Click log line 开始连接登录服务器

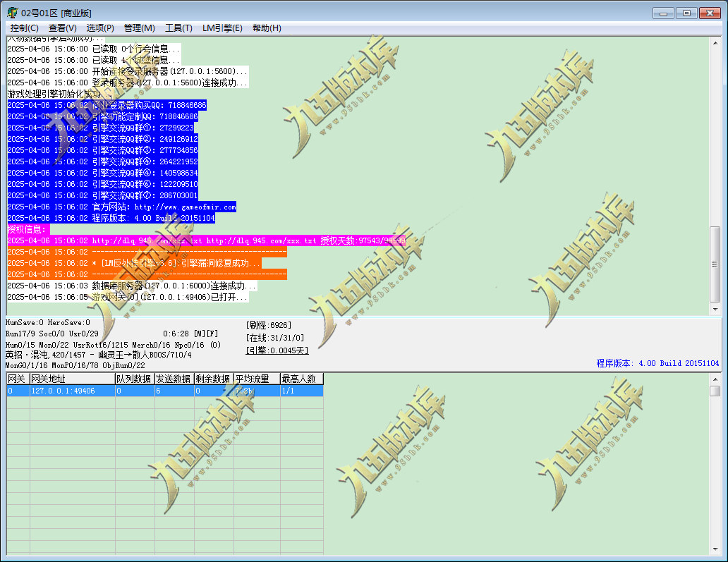[x=128, y=71]
